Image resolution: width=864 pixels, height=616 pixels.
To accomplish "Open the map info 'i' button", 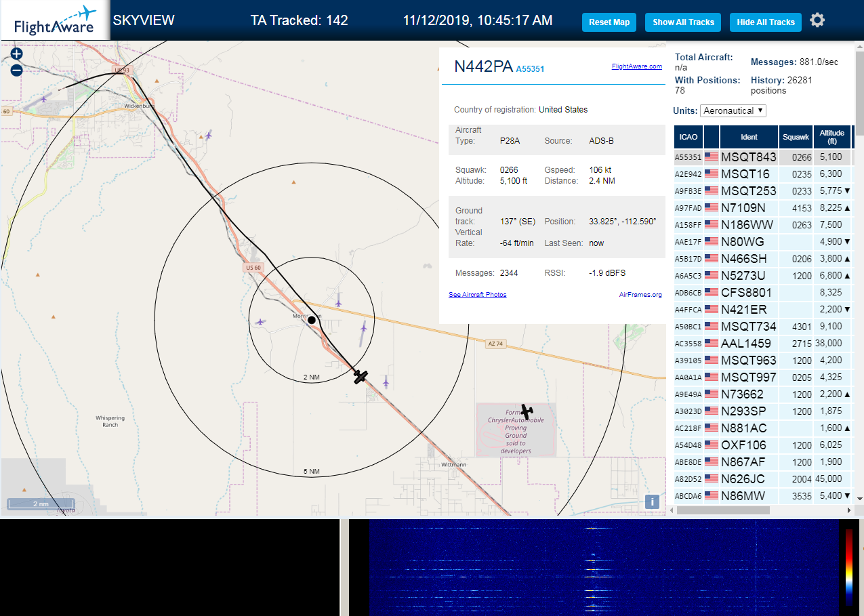I will (x=652, y=501).
